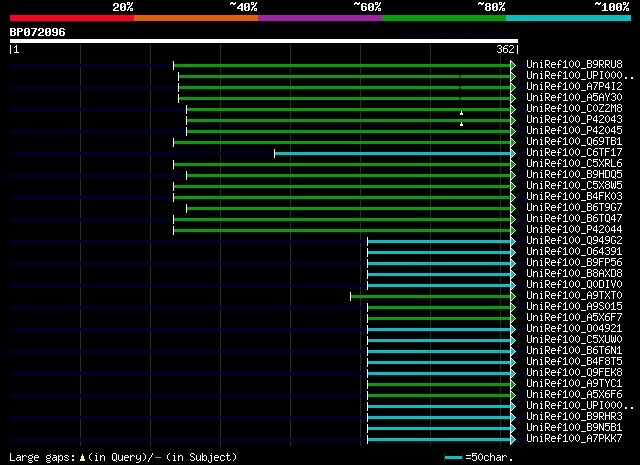Viewport: 640px width, 465px height.
Task: Select label UniRef100_C5XUW0
Action: [574, 340]
